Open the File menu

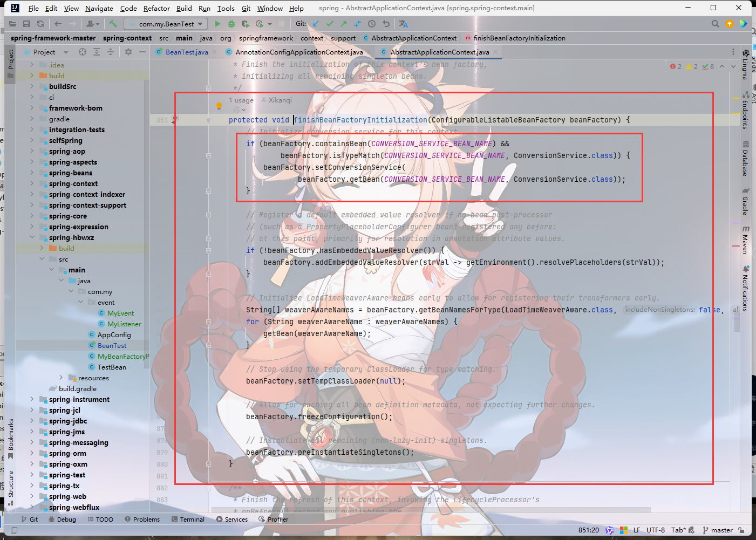33,8
